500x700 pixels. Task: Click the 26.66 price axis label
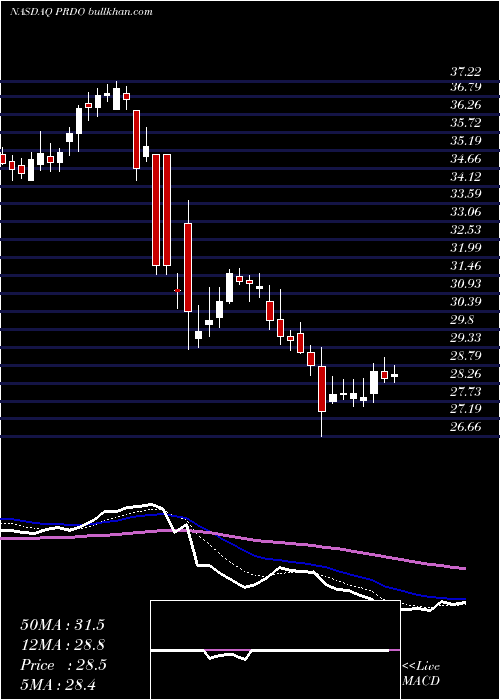pos(465,427)
